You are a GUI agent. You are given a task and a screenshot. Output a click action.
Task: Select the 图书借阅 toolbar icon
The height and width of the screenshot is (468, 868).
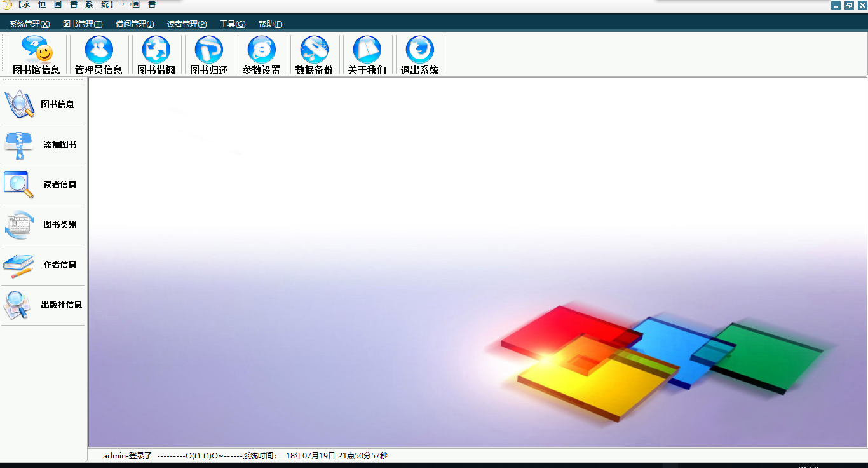156,55
